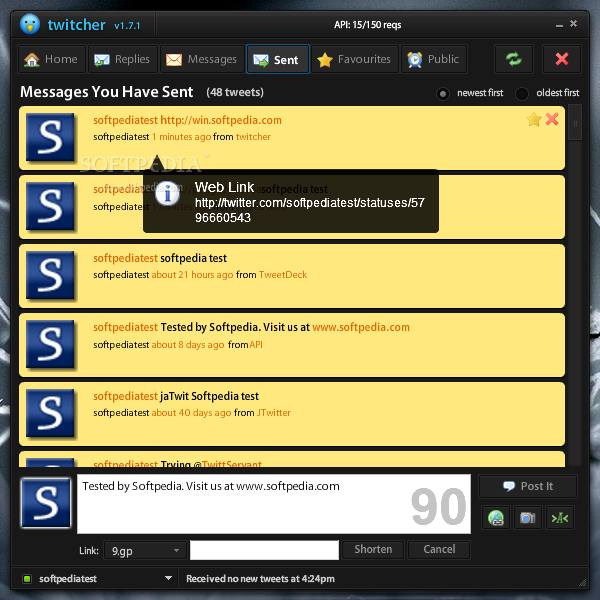Select the oldest first radio button
Viewport: 600px width, 600px height.
click(522, 94)
